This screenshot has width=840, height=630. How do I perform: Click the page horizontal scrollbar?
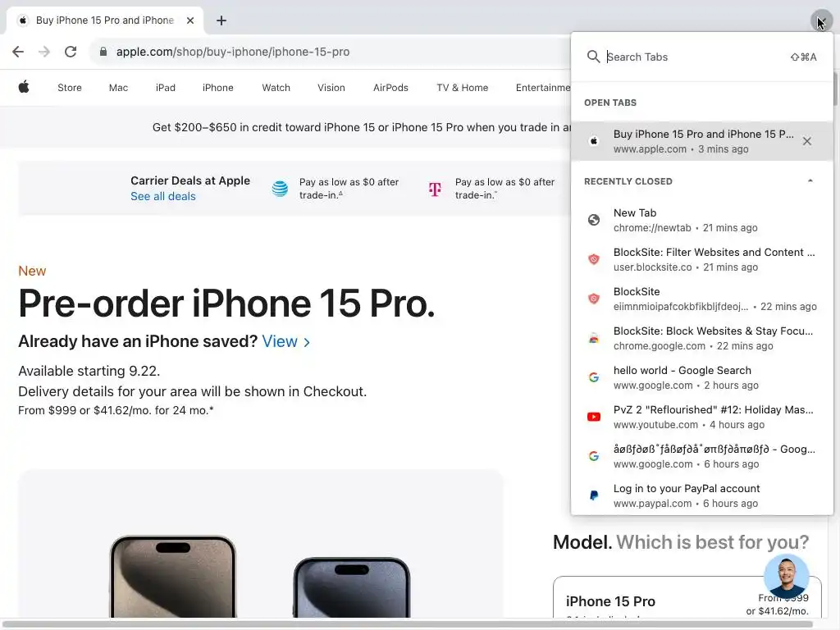click(x=407, y=624)
